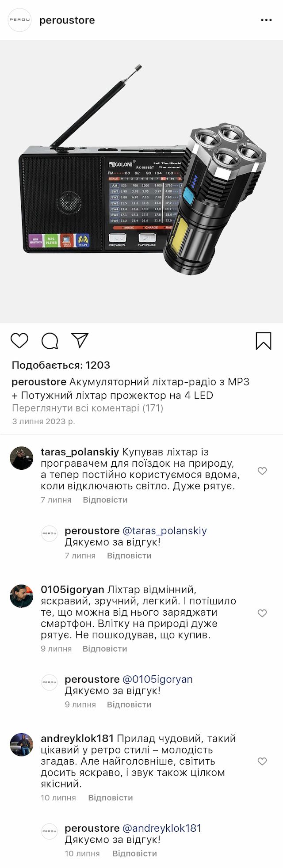Open 0105igoryan's profile picture
283x868 pixels.
(x=22, y=596)
